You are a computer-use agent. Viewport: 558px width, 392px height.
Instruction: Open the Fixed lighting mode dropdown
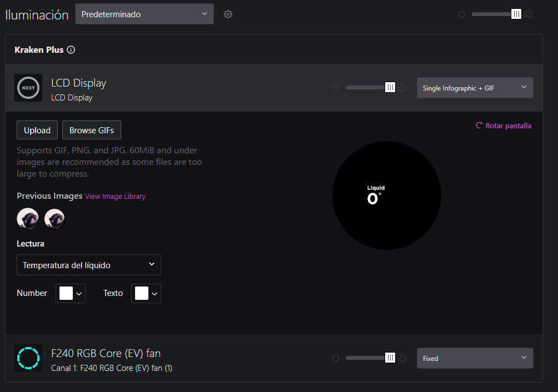click(475, 358)
